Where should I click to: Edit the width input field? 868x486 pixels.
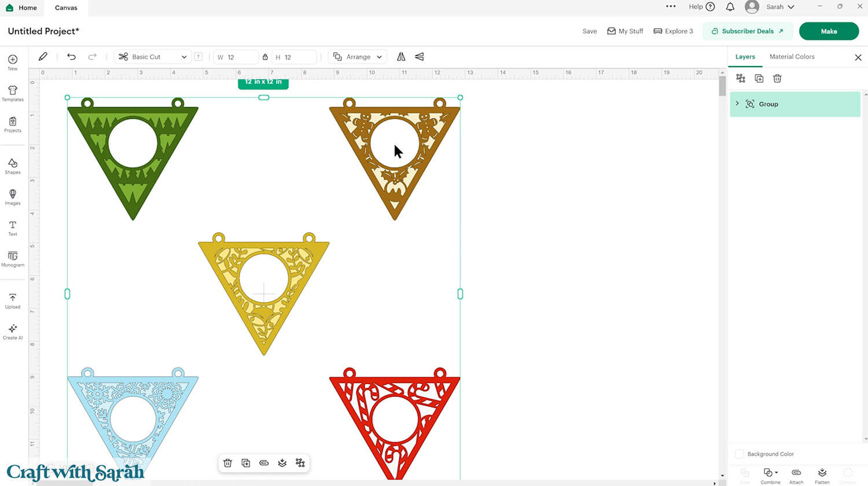click(x=237, y=57)
